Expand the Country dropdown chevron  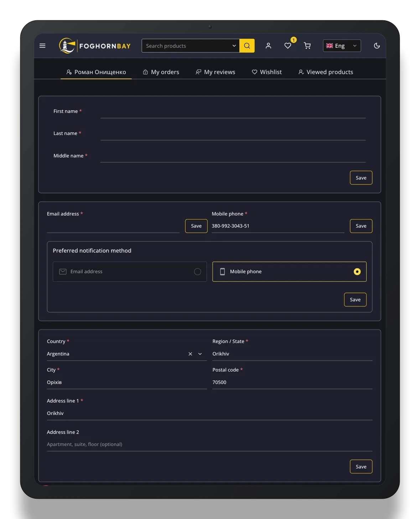[200, 354]
